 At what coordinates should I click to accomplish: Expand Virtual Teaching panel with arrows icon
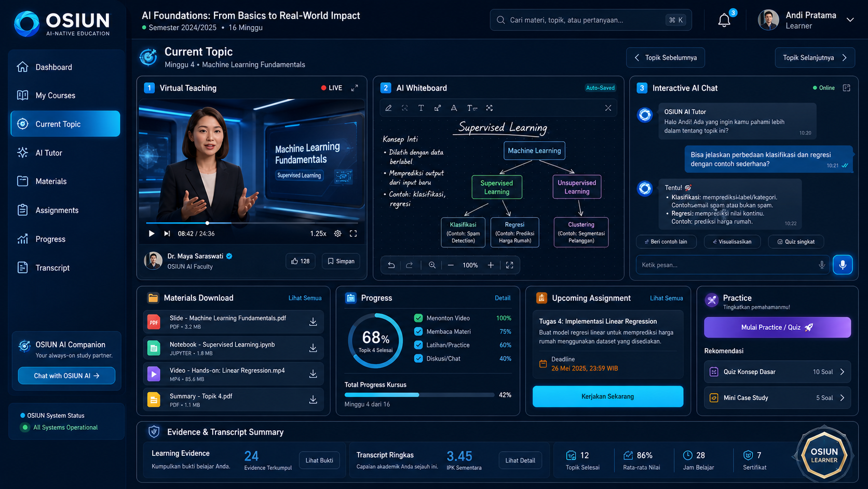click(x=355, y=88)
